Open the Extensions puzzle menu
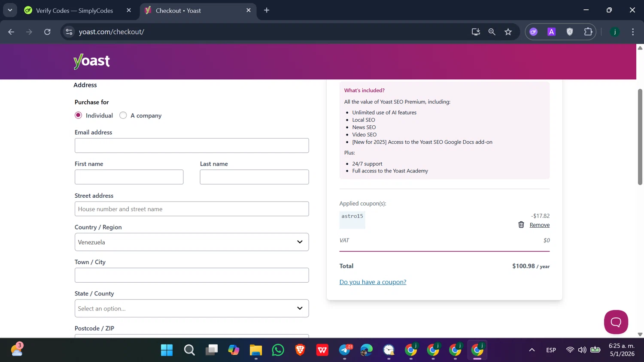This screenshot has width=644, height=362. coord(588,32)
